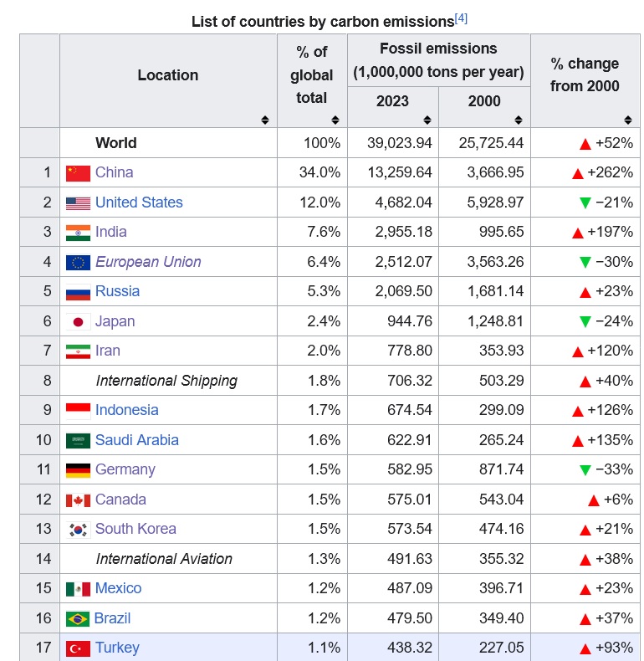Click Turkey's 438.32 emissions value

[410, 648]
